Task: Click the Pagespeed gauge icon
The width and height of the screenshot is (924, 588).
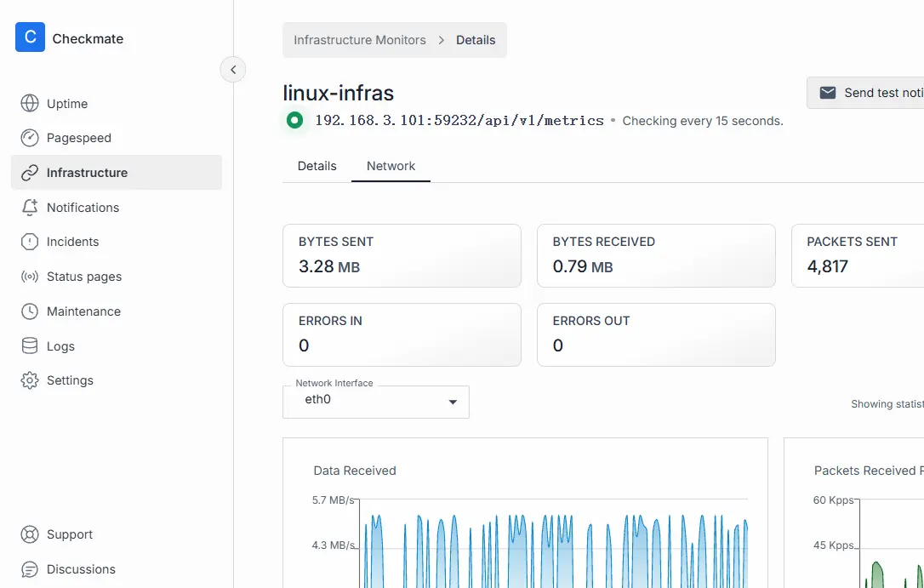Action: [x=30, y=138]
